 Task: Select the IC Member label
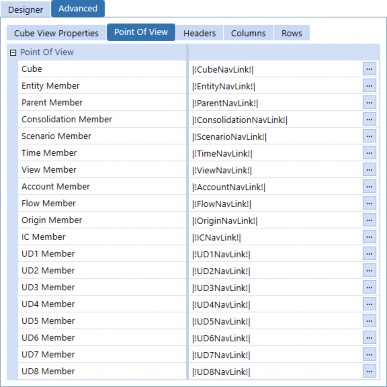[43, 237]
